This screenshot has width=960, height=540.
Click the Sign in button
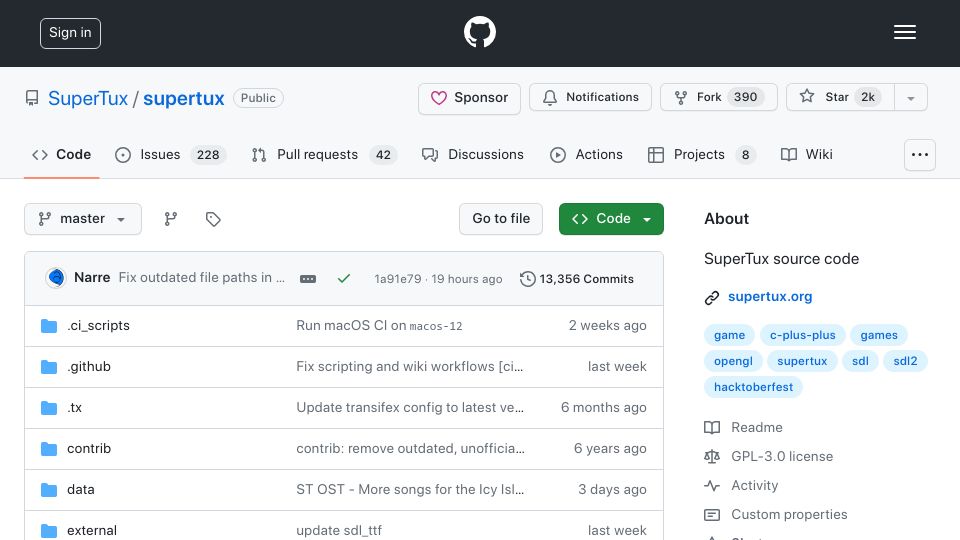pyautogui.click(x=70, y=33)
